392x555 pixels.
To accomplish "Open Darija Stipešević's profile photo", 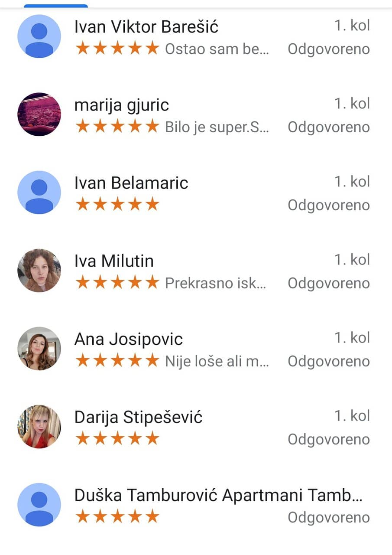I will (x=39, y=427).
